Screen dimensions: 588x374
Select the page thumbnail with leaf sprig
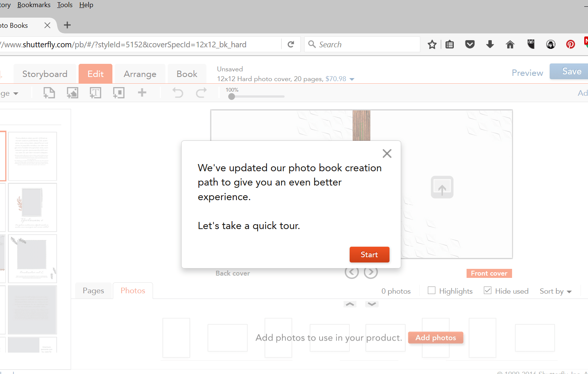tap(32, 207)
